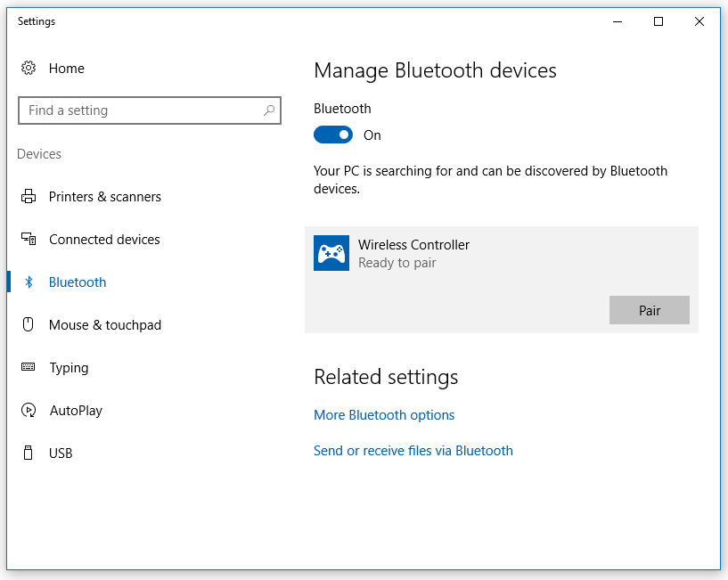Click the Connected devices icon
This screenshot has width=728, height=580.
point(29,239)
